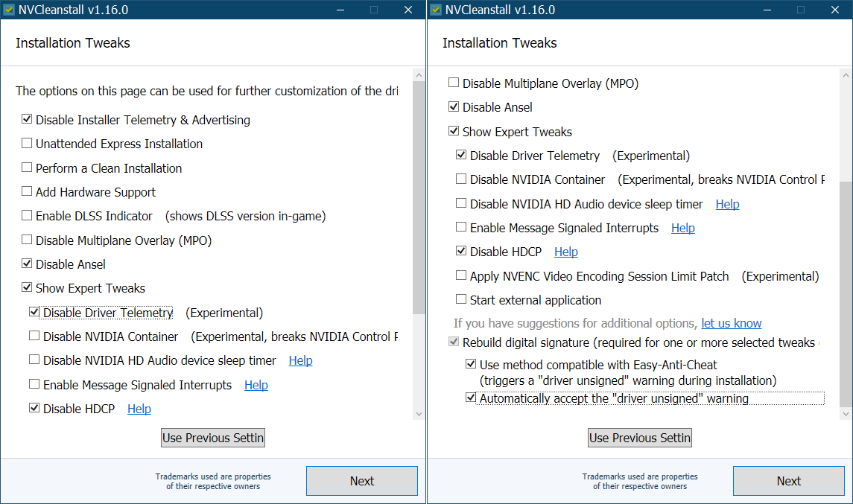Uncheck Disable HDCP in left window

(34, 408)
